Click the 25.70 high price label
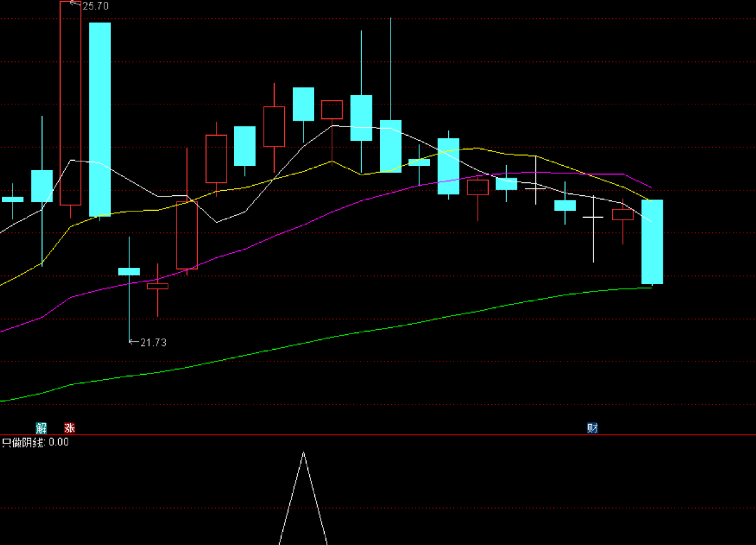 95,6
